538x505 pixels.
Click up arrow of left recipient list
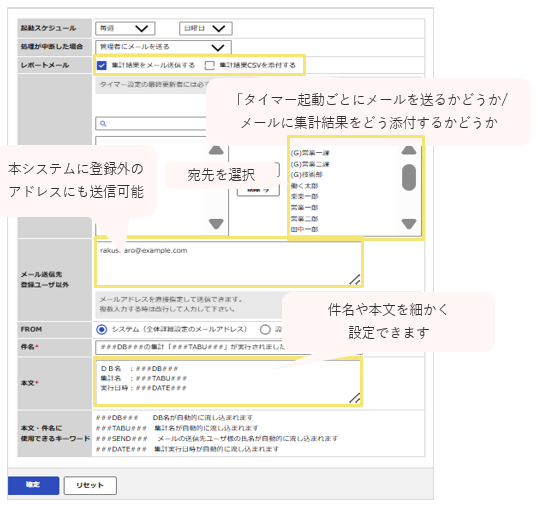coord(216,150)
